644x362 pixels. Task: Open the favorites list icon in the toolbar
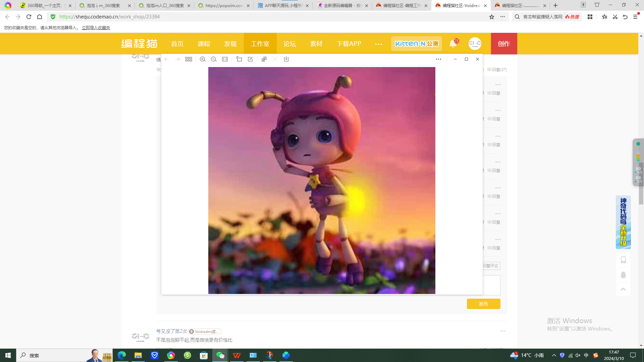click(604, 17)
